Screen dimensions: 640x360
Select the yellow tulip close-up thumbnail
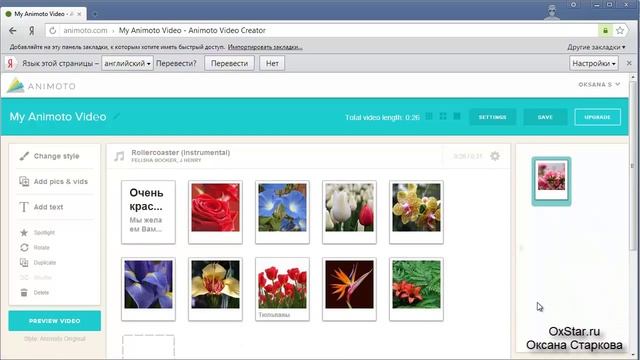[216, 289]
